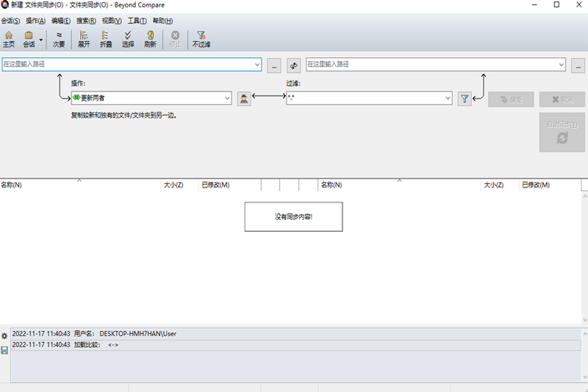Open the 工具(T) menu
This screenshot has width=588, height=392.
[137, 21]
